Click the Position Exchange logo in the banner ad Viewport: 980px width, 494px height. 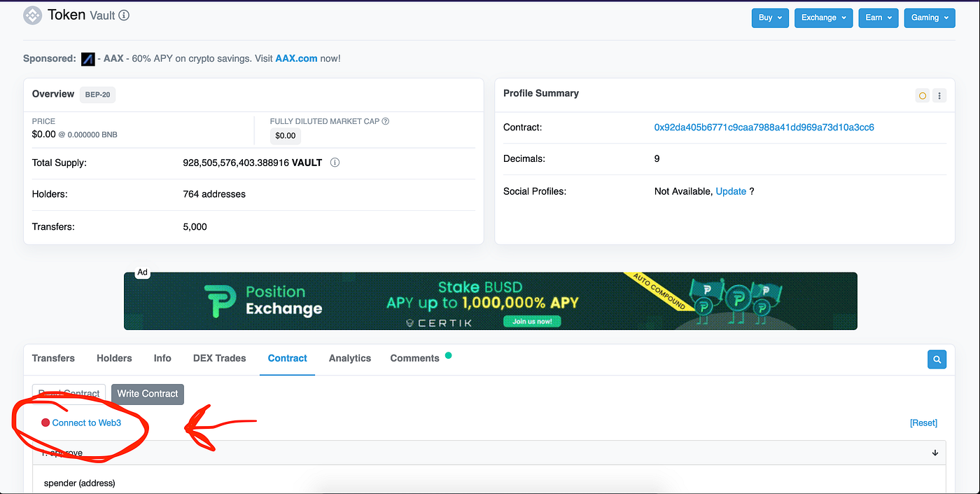click(x=264, y=301)
